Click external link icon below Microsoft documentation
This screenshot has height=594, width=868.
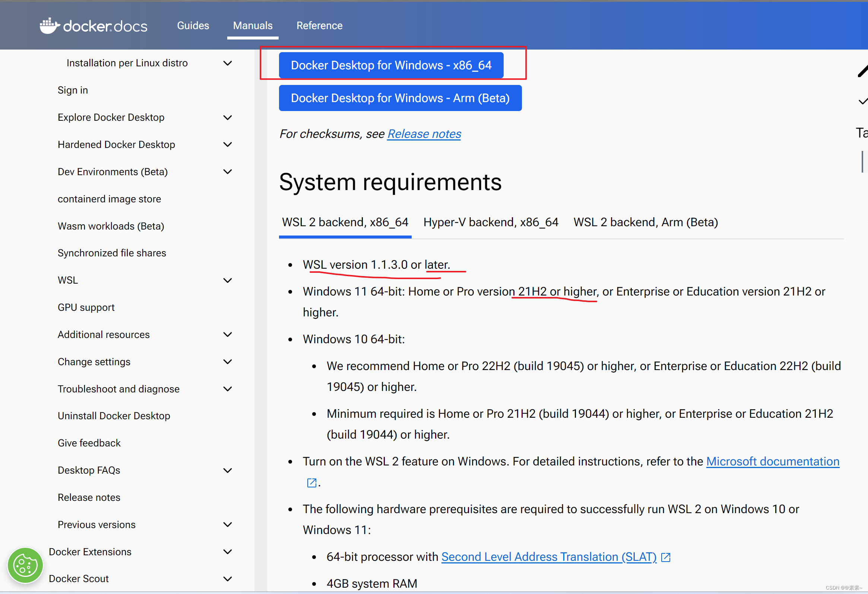point(311,483)
